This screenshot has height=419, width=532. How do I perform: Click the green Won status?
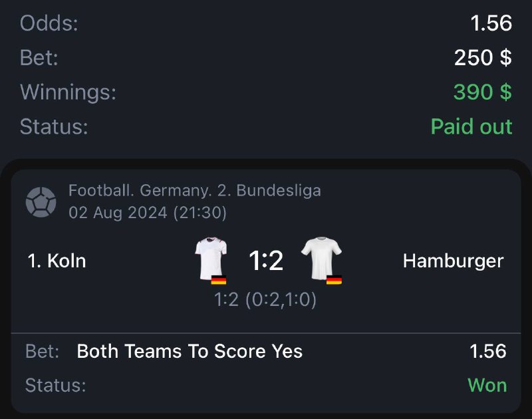pyautogui.click(x=487, y=385)
